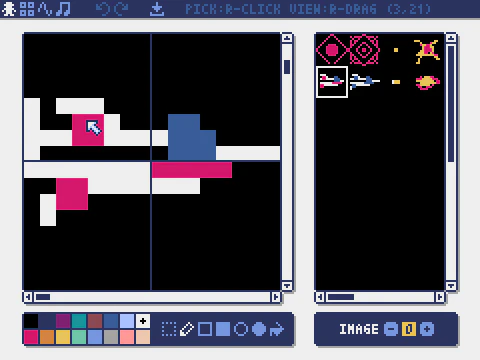Click the image number 0 field
This screenshot has height=360, width=480.
[409, 329]
